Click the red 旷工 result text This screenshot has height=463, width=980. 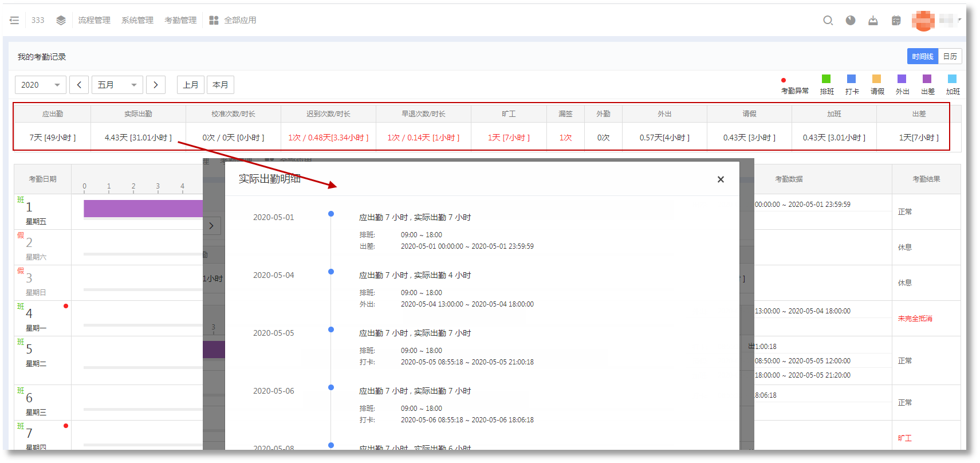904,438
